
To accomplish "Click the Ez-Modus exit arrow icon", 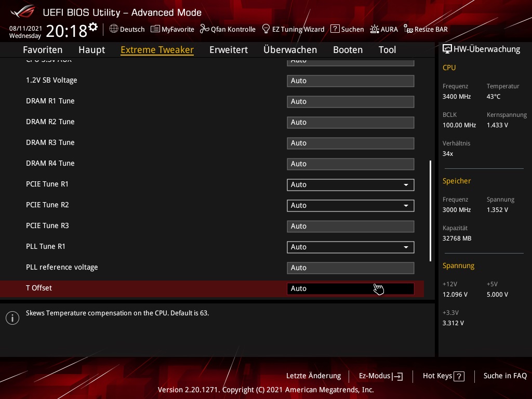I will tap(397, 376).
